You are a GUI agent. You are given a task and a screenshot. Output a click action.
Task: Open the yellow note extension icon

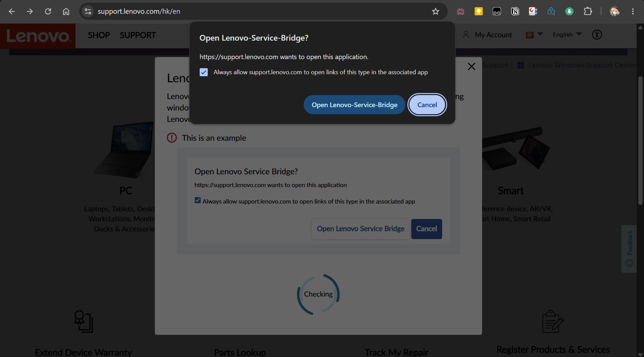click(479, 11)
